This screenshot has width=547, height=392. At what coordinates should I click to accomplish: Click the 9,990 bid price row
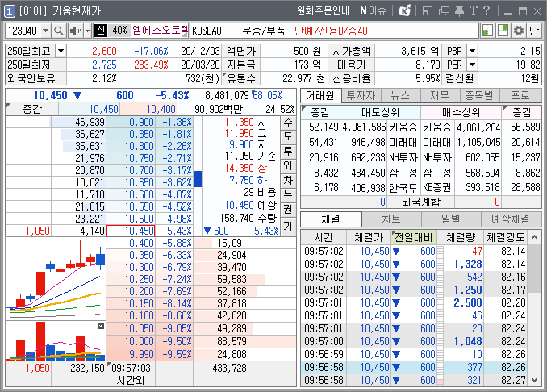(131, 354)
